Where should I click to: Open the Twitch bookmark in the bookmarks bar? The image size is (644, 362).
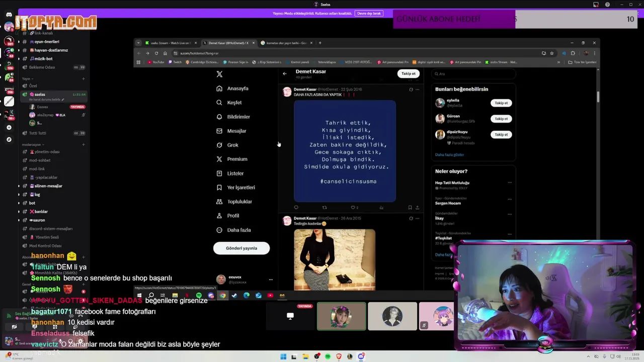[175, 62]
